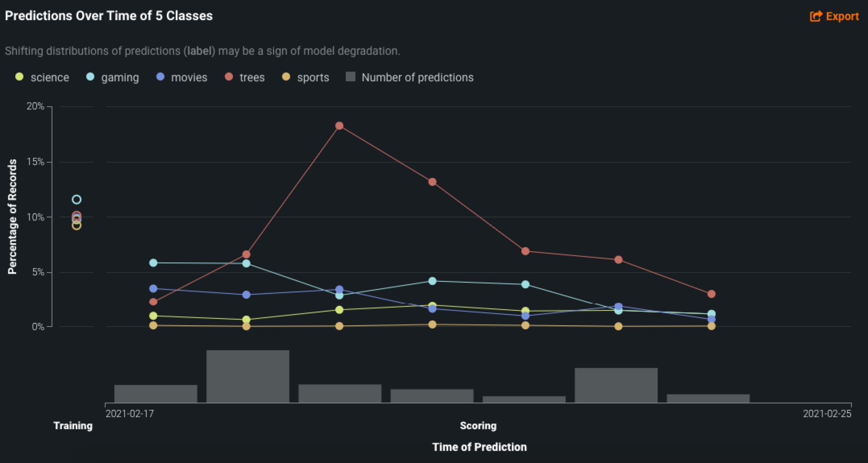Click the trees legend color dot
The width and height of the screenshot is (868, 463).
click(x=229, y=77)
